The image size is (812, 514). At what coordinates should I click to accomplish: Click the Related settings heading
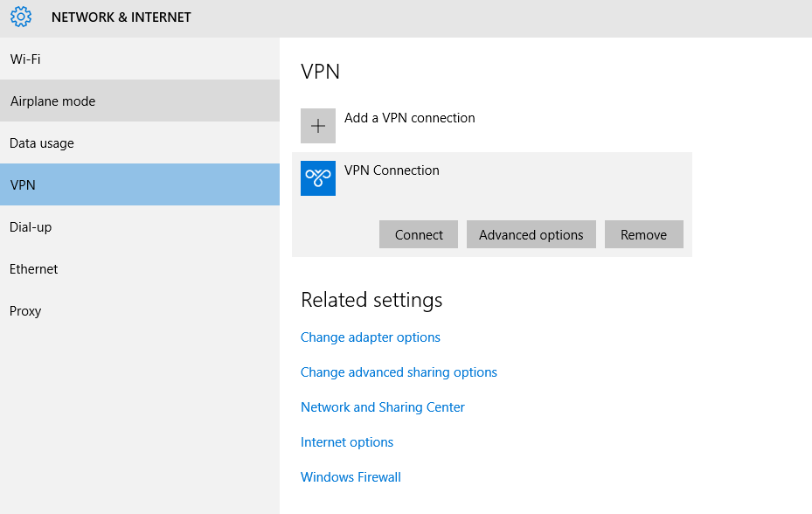tap(371, 300)
